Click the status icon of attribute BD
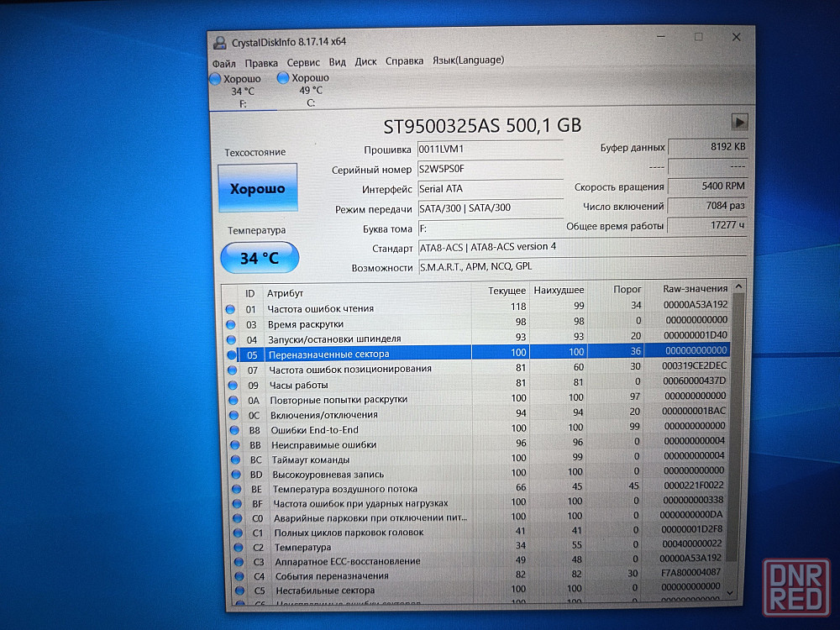The height and width of the screenshot is (630, 840). [x=236, y=474]
